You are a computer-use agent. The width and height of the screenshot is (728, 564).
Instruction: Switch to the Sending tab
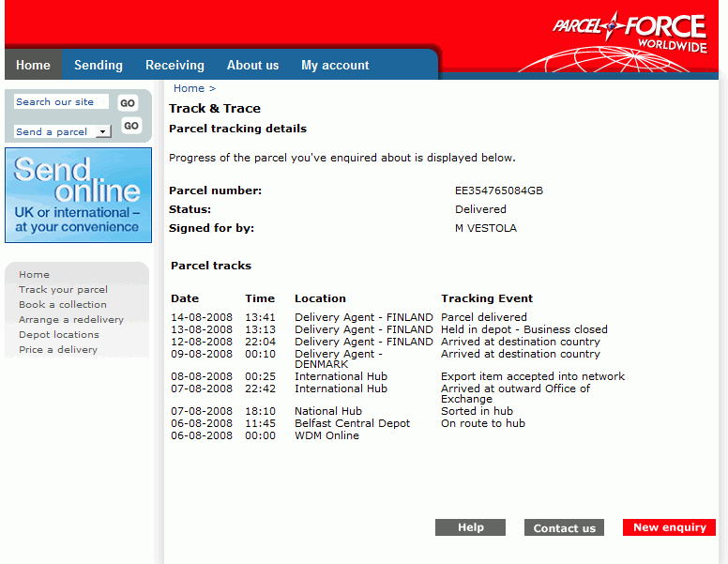tap(99, 65)
